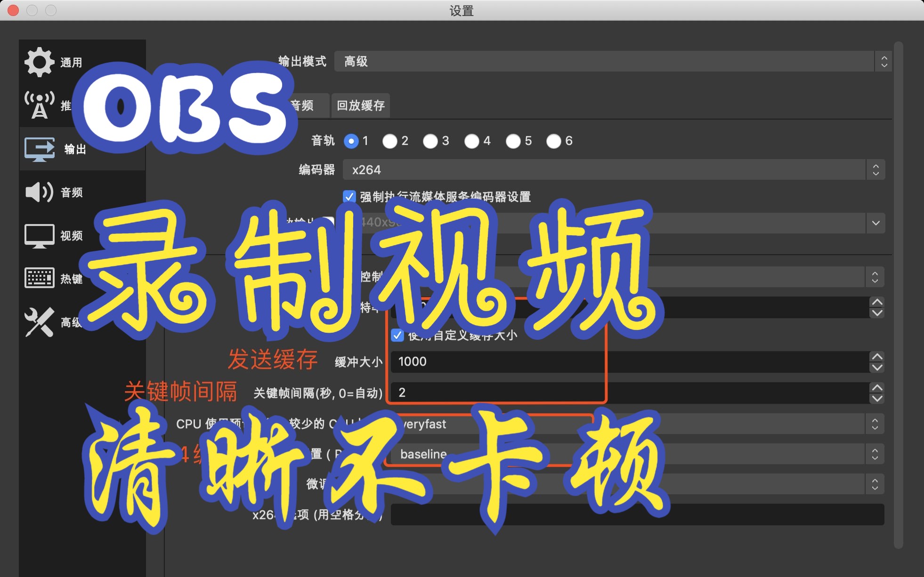Open the profile dropdown showing baseline
The image size is (924, 577).
tap(637, 454)
